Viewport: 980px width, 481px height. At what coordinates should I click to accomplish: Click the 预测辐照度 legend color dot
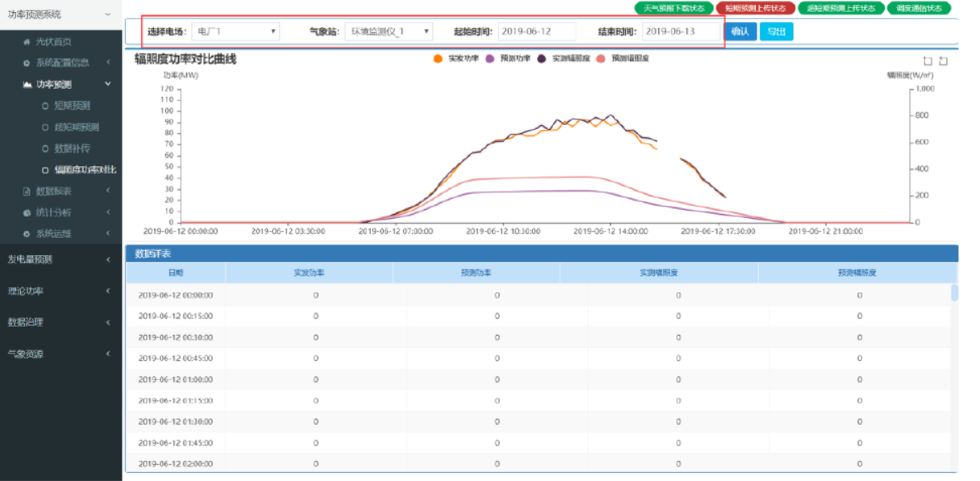601,58
